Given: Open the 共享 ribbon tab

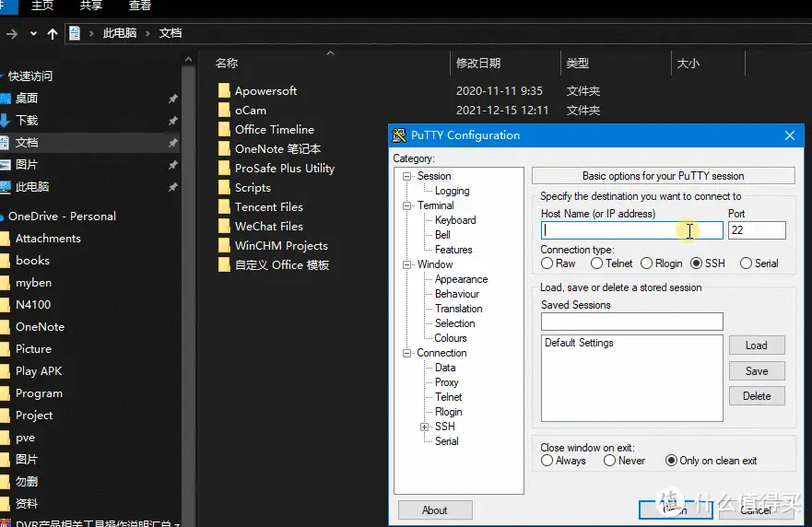Looking at the screenshot, I should point(91,6).
